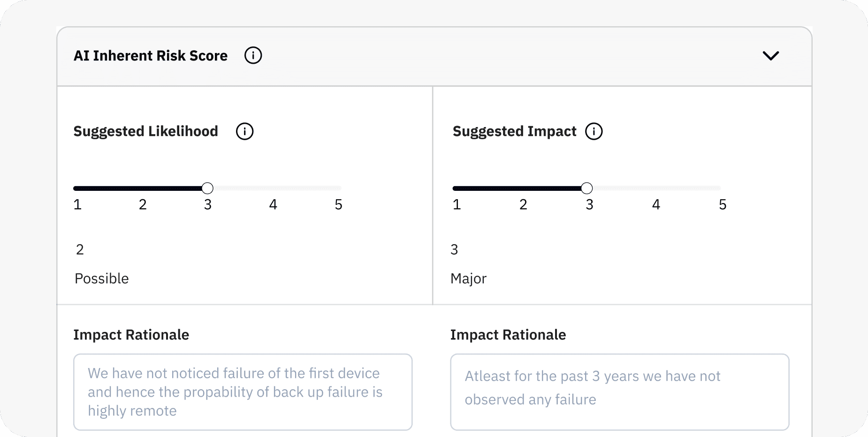
Task: Click the rationale field mentioning past 3 years
Action: [619, 392]
